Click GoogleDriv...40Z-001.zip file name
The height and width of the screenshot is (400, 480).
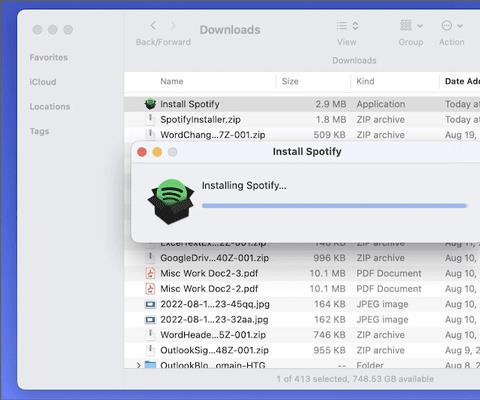coord(214,258)
